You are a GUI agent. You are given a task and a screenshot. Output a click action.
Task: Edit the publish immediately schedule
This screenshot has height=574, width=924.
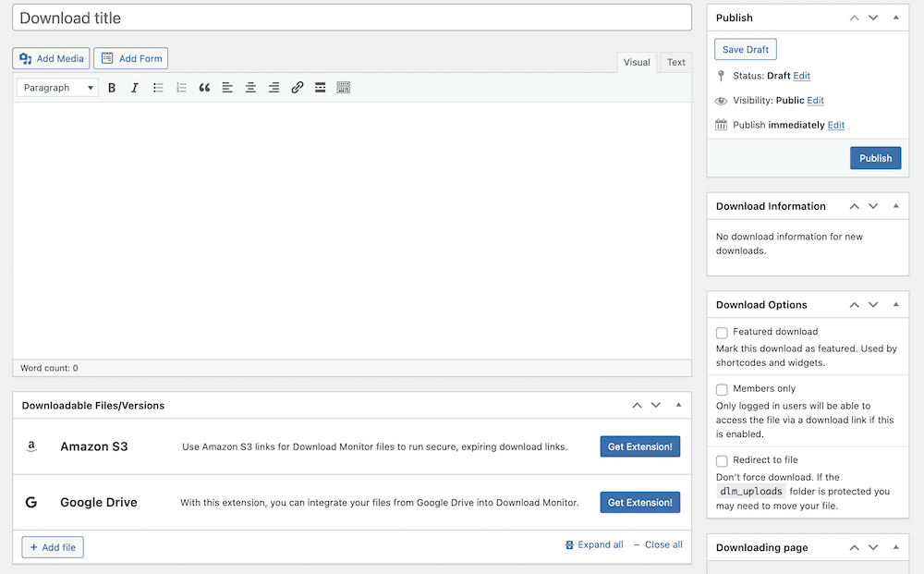coord(835,125)
